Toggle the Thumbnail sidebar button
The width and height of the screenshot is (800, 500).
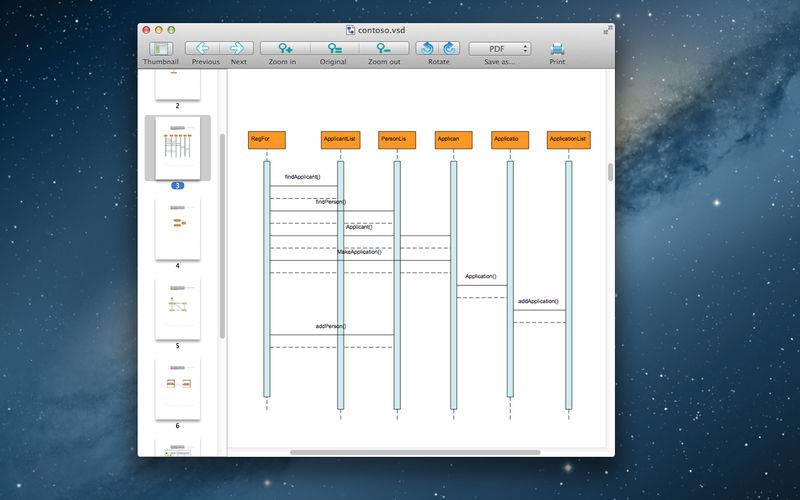pos(161,48)
